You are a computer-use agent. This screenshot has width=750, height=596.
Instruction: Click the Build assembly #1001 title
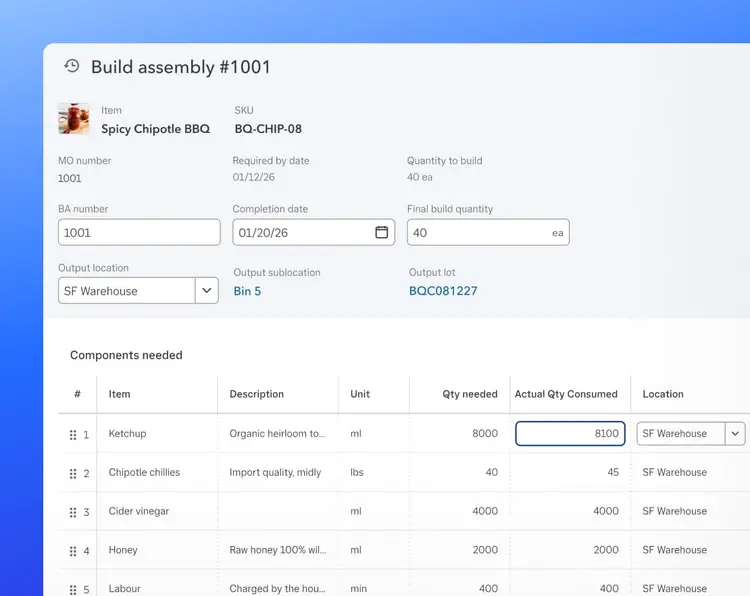(x=181, y=67)
